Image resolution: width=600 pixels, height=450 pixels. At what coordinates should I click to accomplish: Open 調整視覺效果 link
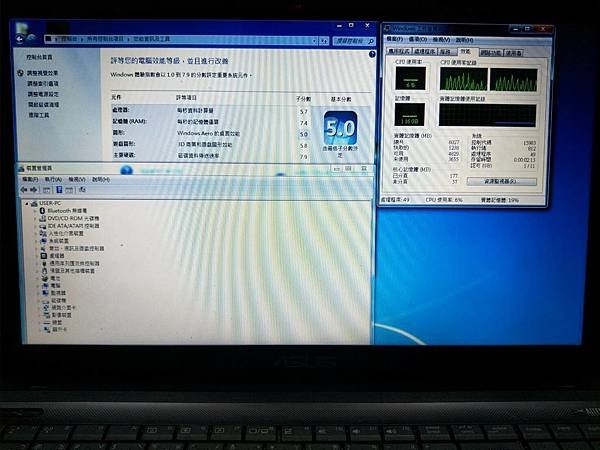coord(42,73)
